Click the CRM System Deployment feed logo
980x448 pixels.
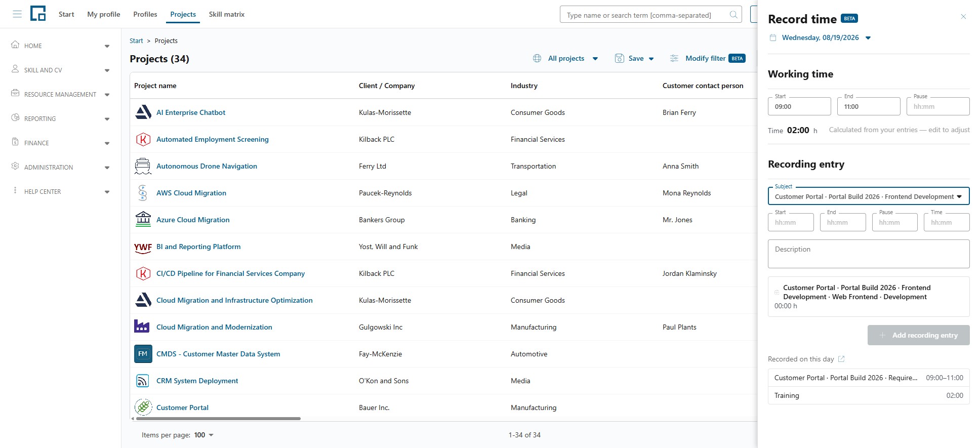click(143, 381)
